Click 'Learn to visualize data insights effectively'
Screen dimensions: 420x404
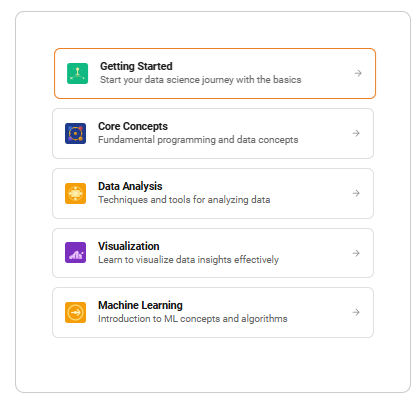tap(188, 260)
